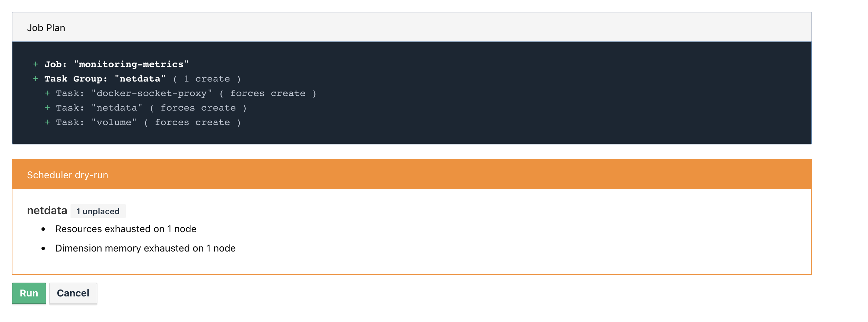Expand the Job Plan panel header
This screenshot has width=868, height=322.
pos(46,28)
